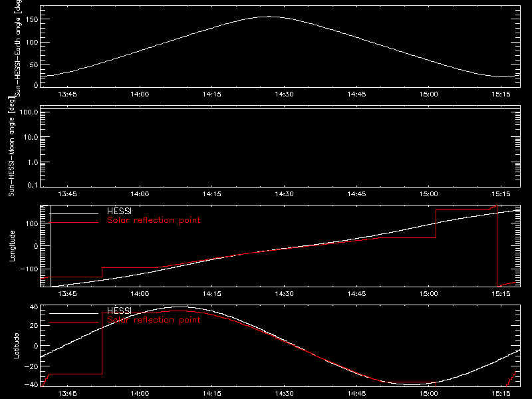Click 14:00 under the Latitude plot
The height and width of the screenshot is (399, 532).
140,394
